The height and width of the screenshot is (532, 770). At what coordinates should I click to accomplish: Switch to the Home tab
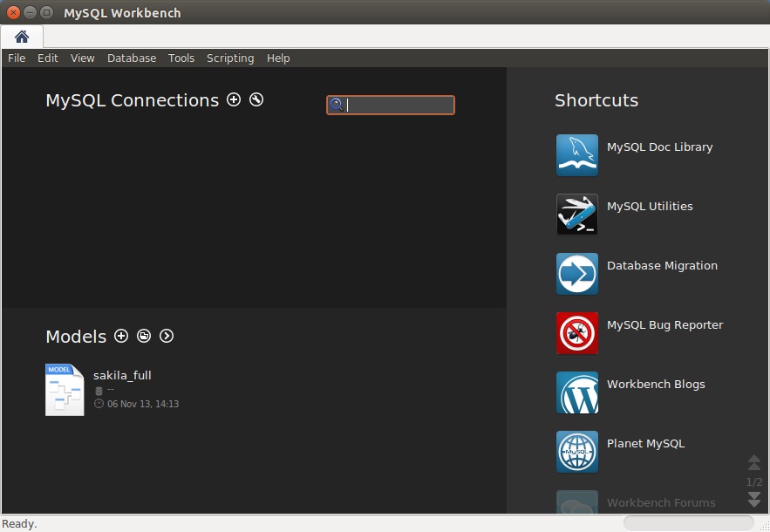tap(22, 37)
